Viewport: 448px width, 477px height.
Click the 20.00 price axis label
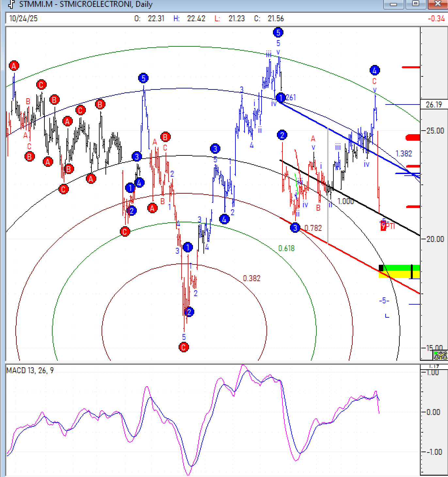pos(435,239)
